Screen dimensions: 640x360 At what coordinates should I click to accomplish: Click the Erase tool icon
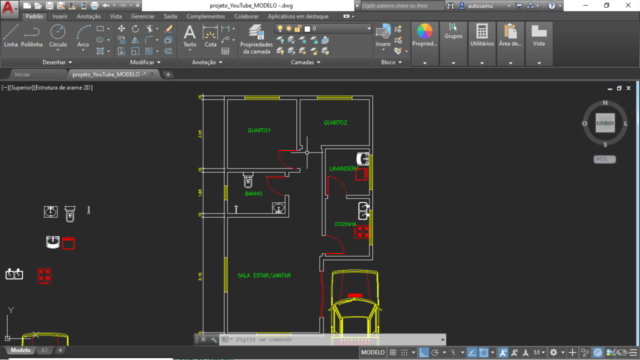(x=168, y=29)
